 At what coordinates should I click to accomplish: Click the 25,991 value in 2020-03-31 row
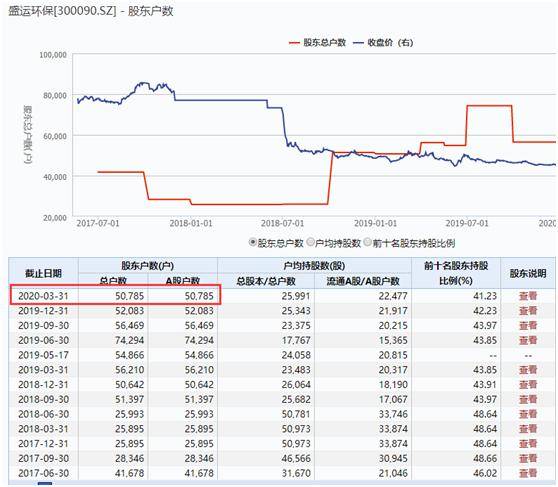296,296
